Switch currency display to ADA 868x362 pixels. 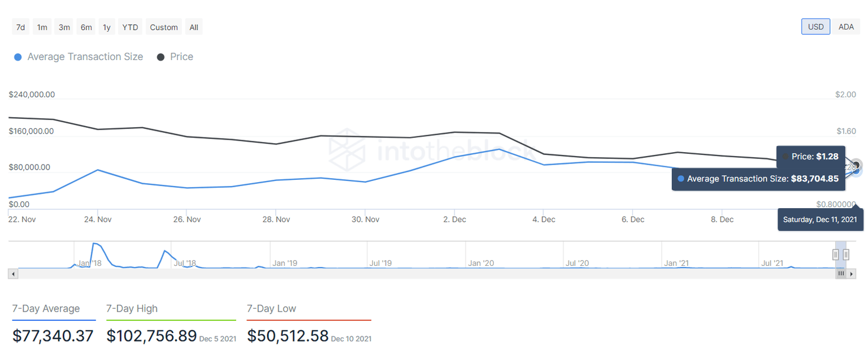(846, 27)
